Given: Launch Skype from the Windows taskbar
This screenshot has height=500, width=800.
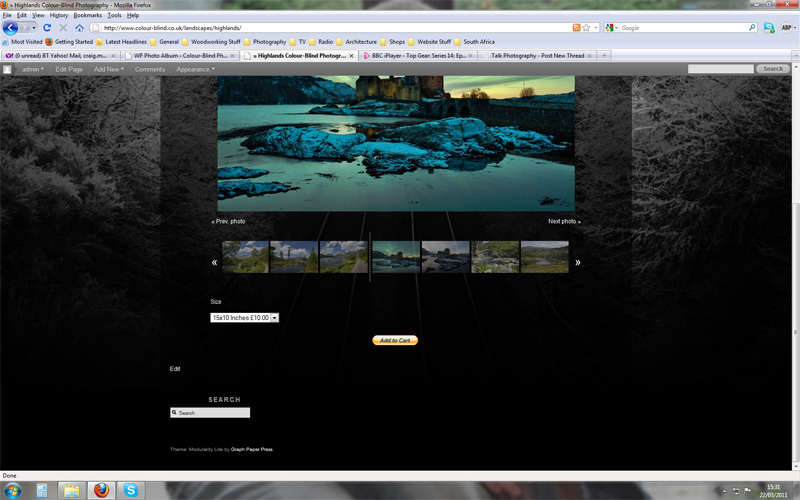Looking at the screenshot, I should point(131,490).
